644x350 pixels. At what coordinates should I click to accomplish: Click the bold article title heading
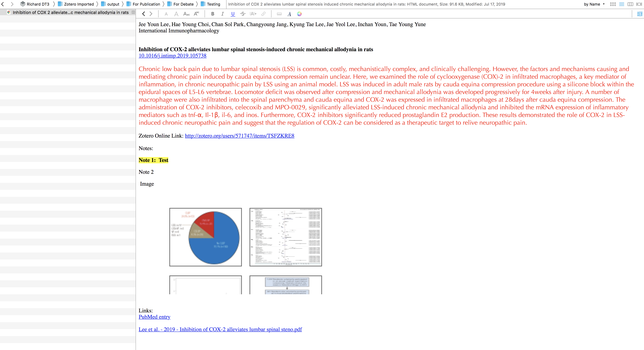coord(256,49)
